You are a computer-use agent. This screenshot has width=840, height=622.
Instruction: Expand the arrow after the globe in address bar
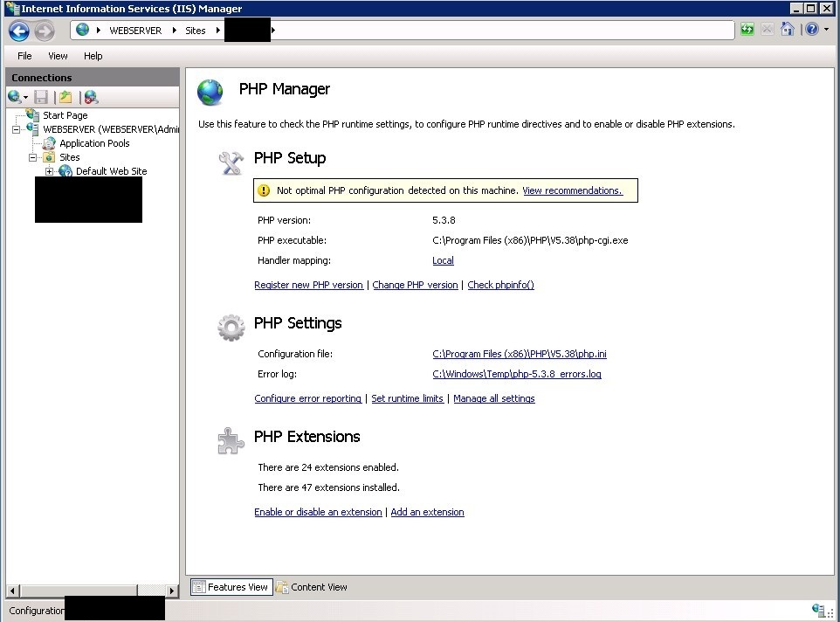pyautogui.click(x=99, y=30)
